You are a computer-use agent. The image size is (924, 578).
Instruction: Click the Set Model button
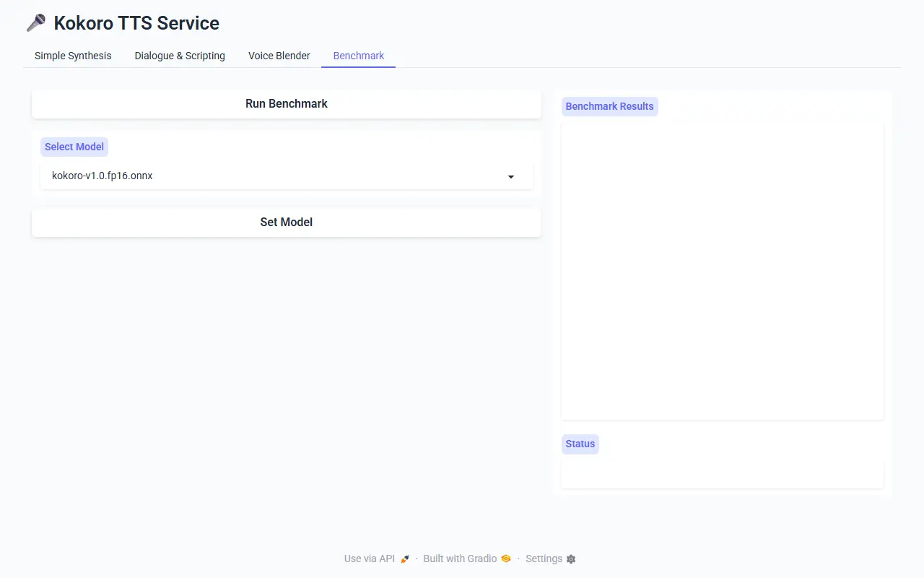click(x=287, y=223)
